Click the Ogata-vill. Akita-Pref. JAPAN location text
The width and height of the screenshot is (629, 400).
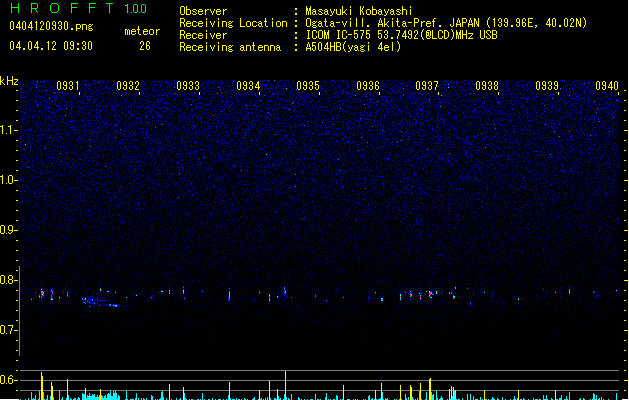point(446,23)
